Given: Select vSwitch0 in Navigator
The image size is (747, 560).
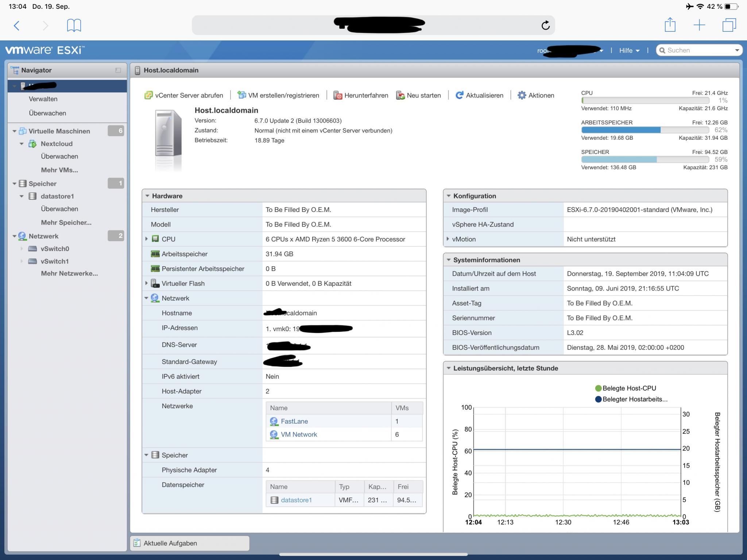Looking at the screenshot, I should click(55, 249).
